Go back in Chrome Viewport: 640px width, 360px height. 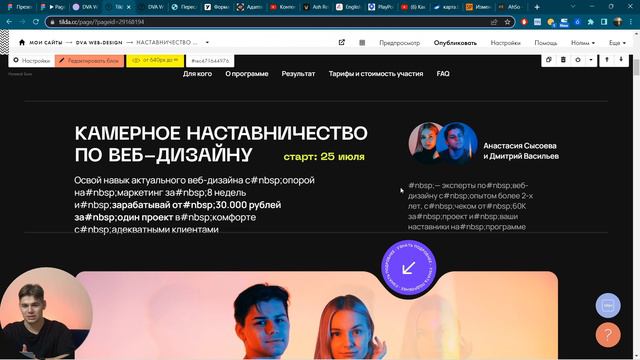(x=9, y=22)
